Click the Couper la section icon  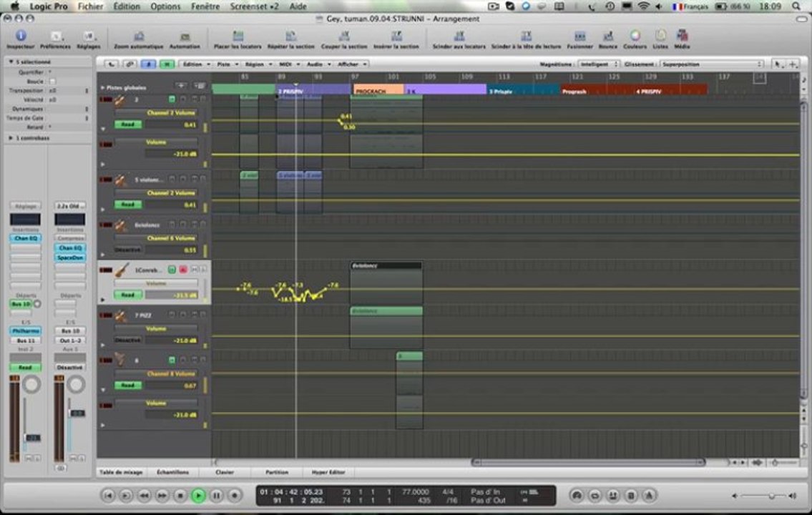tap(344, 36)
